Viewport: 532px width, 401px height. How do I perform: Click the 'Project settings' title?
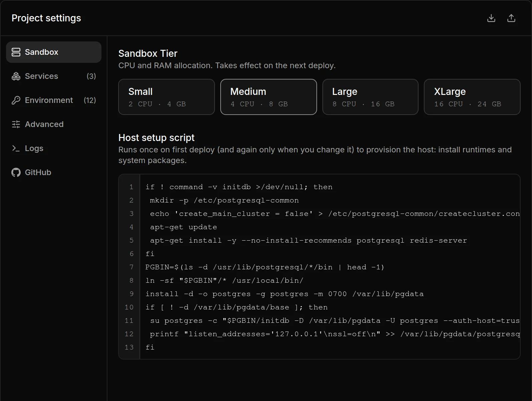pos(46,18)
